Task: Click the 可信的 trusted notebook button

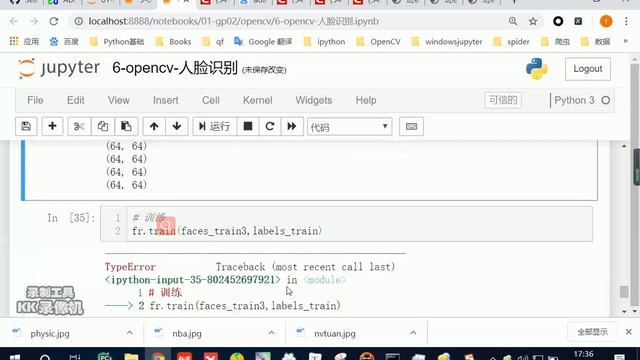Action: tap(503, 100)
